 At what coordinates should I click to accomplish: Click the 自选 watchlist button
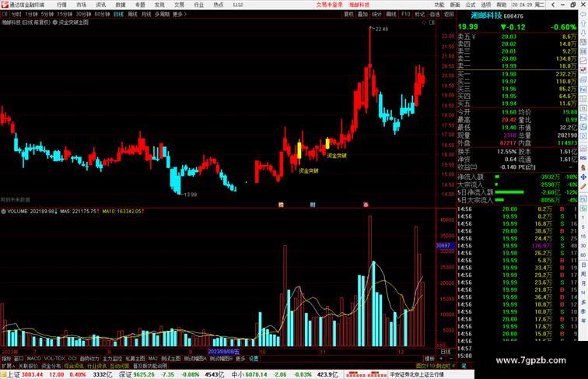[435, 14]
